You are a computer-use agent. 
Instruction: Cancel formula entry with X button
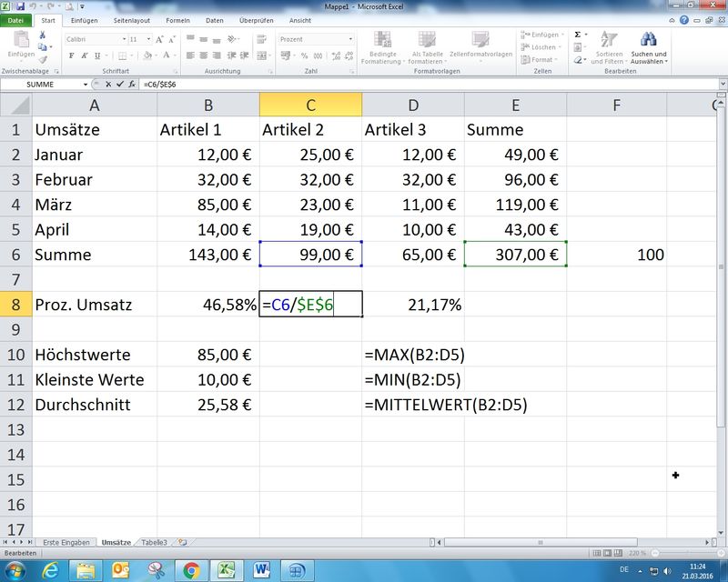[108, 84]
